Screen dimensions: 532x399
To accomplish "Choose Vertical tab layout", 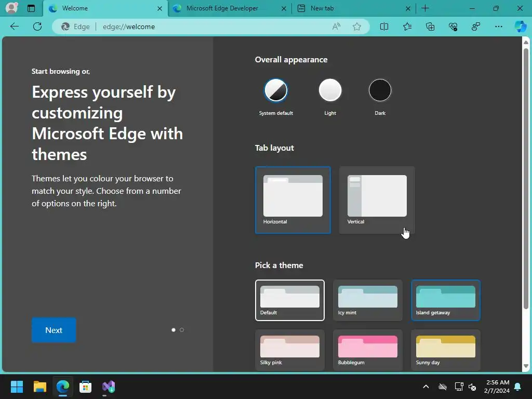I will [377, 200].
